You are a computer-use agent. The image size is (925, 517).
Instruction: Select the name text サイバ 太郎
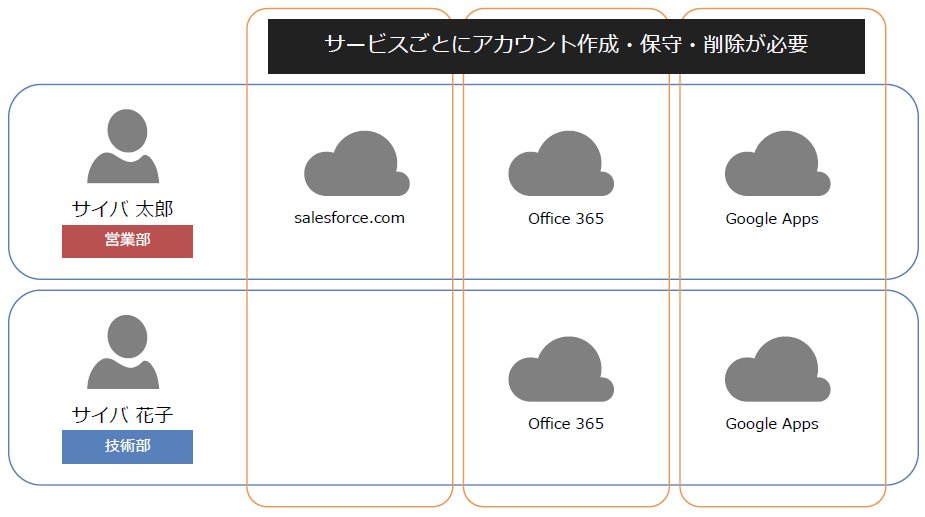(x=123, y=208)
